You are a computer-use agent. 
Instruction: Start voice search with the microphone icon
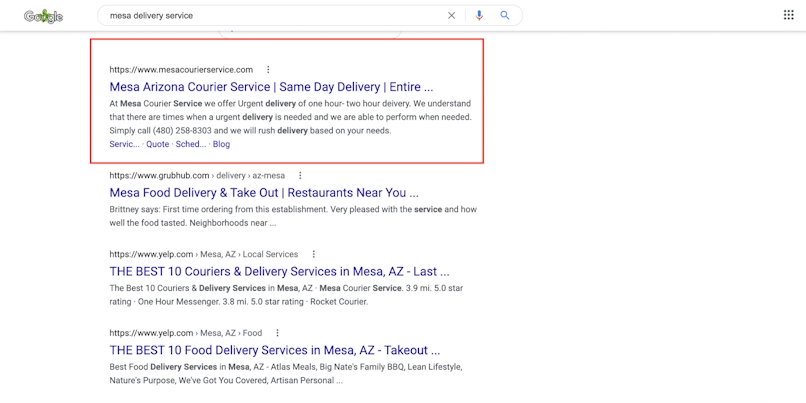(x=479, y=15)
